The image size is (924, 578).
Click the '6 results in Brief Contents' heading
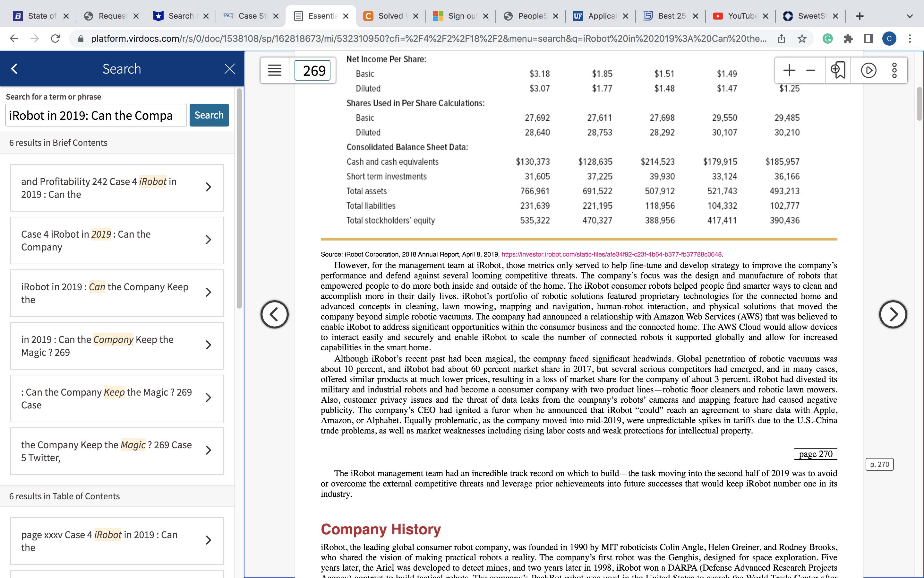click(58, 143)
